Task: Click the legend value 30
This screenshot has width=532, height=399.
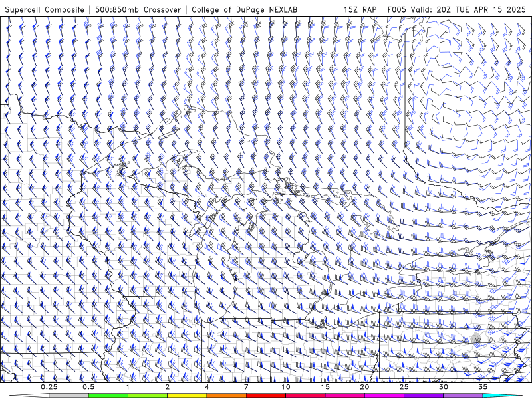Action: pyautogui.click(x=444, y=387)
